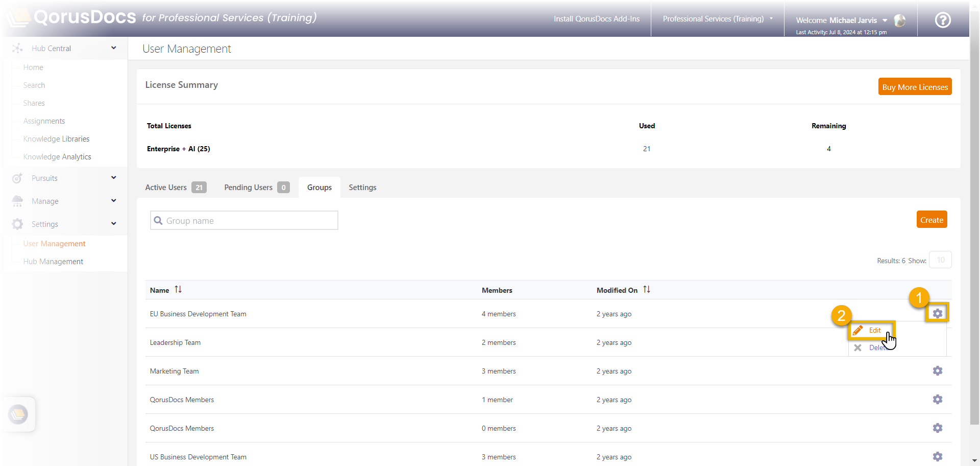Click the QorusDocs logo in header
980x466 pixels.
click(72, 17)
